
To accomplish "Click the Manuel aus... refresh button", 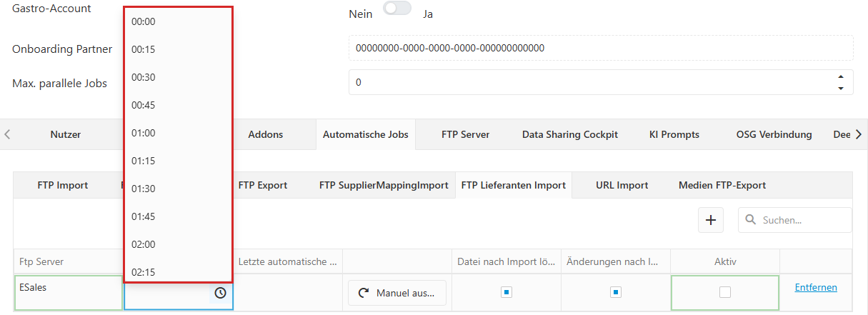I will pyautogui.click(x=396, y=293).
